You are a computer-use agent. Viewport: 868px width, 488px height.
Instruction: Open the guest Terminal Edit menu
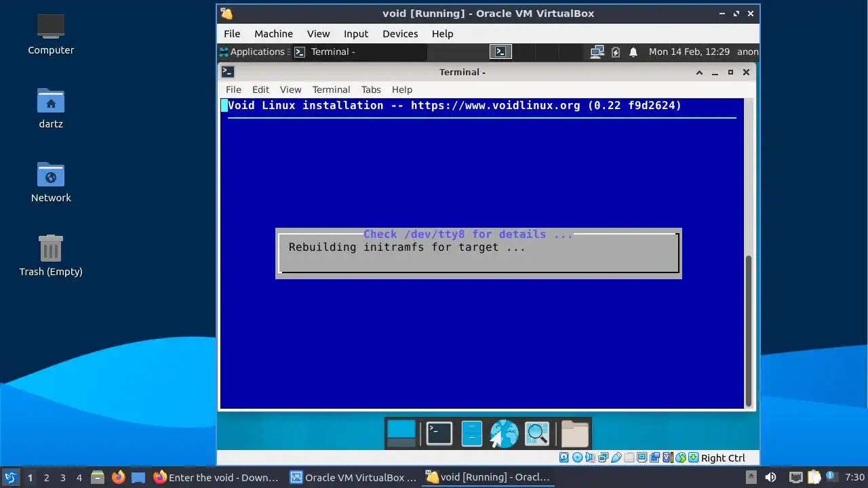coord(260,89)
